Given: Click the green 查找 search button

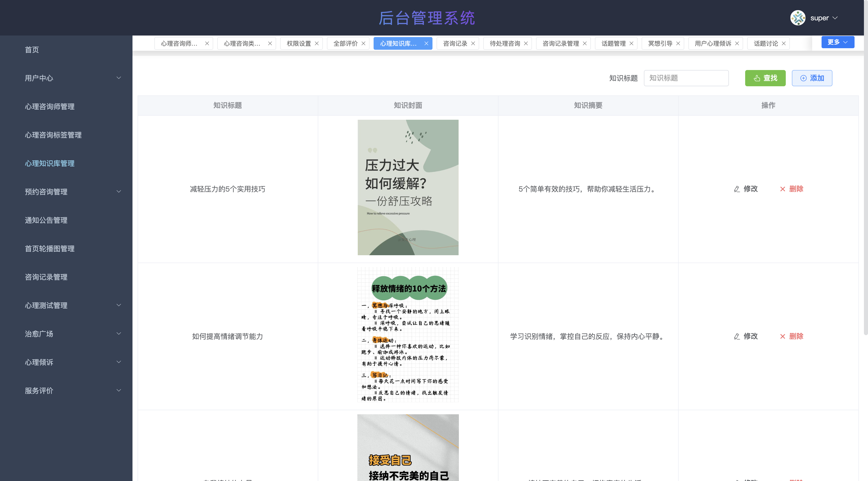Looking at the screenshot, I should 765,78.
